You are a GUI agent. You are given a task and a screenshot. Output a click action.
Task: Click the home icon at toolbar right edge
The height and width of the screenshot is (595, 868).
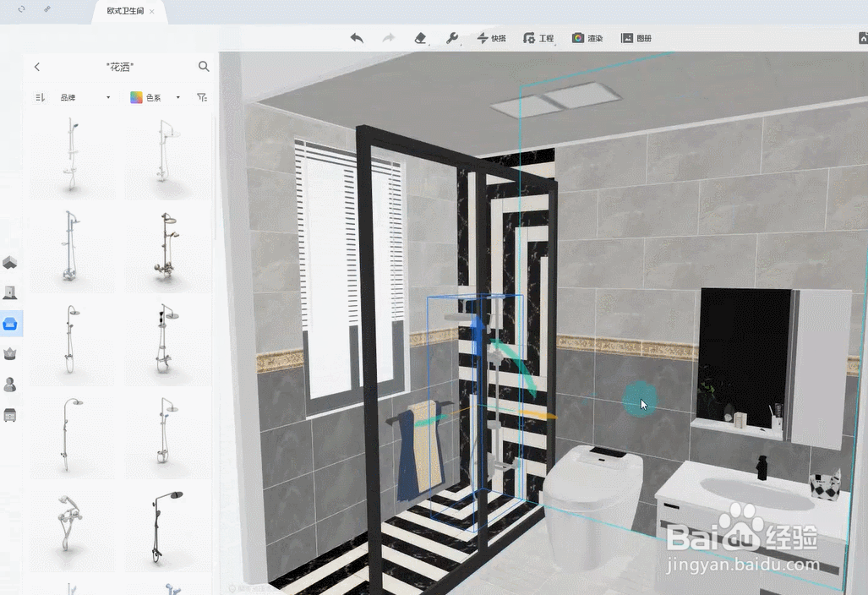863,38
